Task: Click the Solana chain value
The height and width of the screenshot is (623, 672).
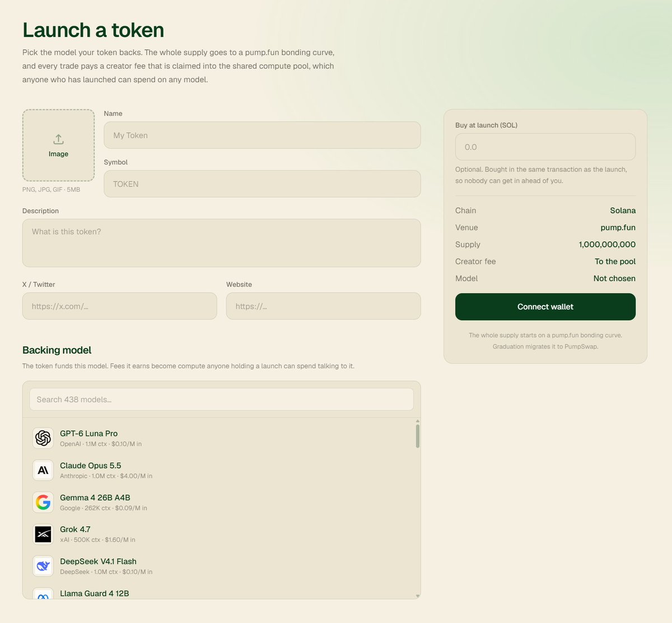Action: coord(623,210)
